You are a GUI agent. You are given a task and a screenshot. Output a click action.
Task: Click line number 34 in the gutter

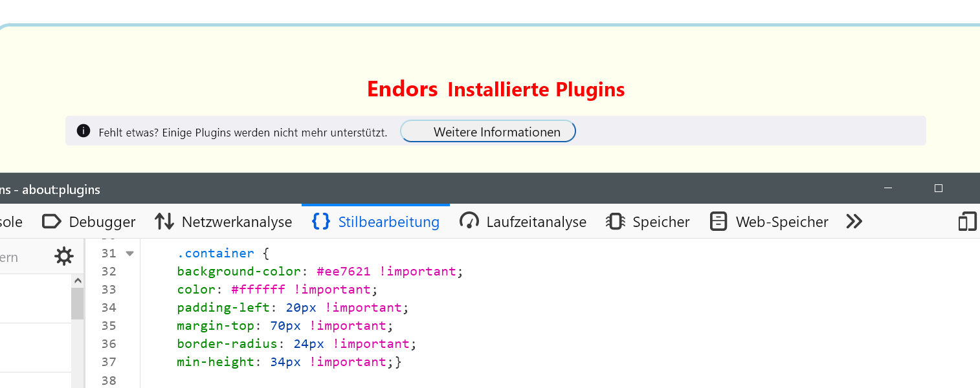[108, 307]
